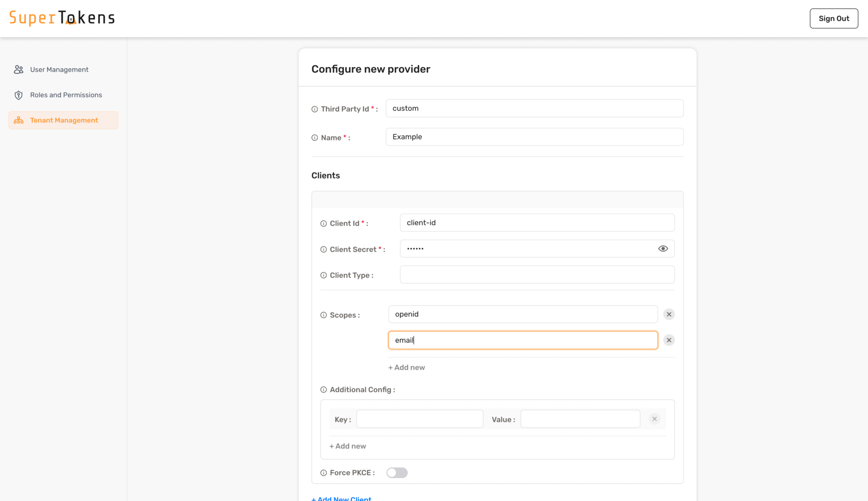Click Add new under Additional Config
868x501 pixels.
point(348,446)
